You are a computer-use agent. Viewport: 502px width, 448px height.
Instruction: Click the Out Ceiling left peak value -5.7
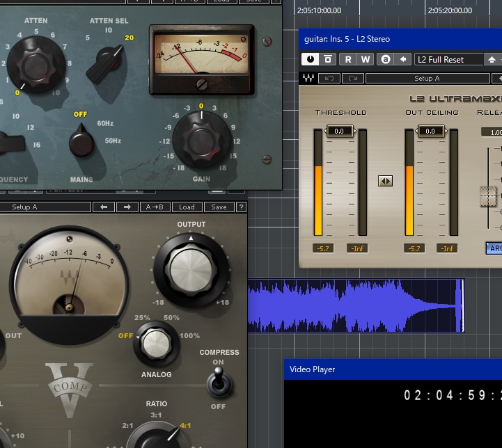pyautogui.click(x=414, y=248)
